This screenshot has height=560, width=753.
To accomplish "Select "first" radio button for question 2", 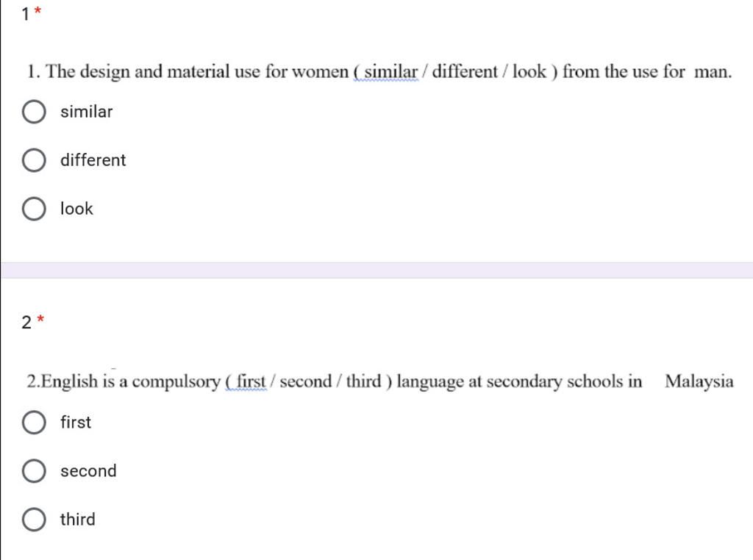I will pyautogui.click(x=34, y=423).
